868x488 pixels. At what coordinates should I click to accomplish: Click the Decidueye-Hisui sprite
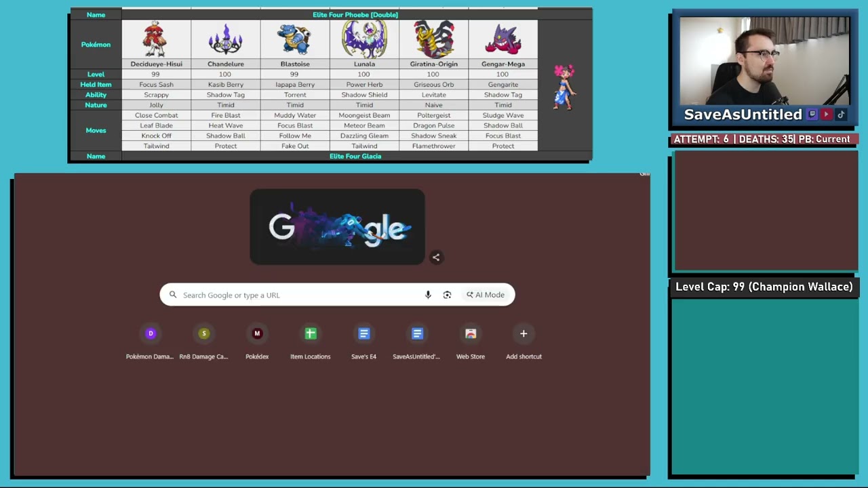pos(156,39)
